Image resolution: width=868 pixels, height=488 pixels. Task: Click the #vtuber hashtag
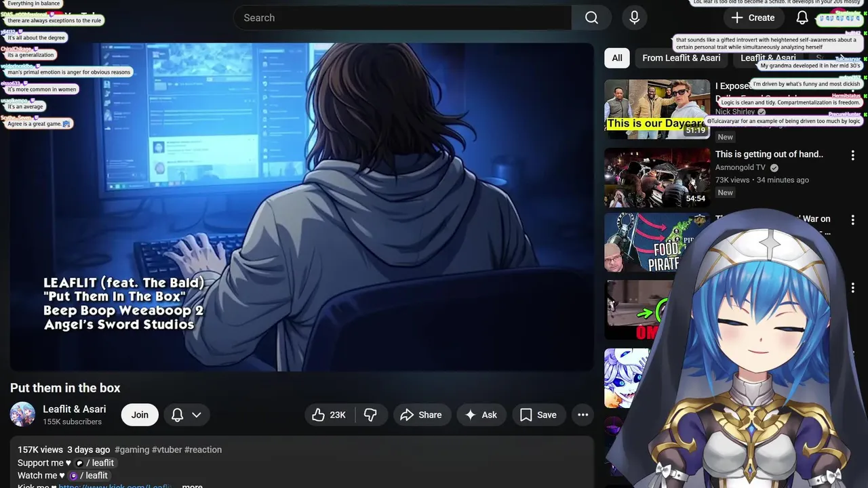click(167, 449)
